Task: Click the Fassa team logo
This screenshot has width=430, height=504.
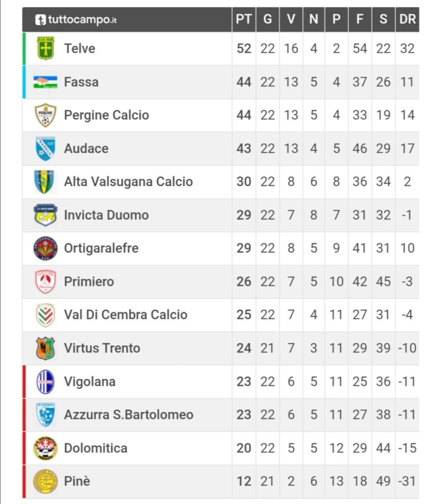Action: click(x=45, y=82)
